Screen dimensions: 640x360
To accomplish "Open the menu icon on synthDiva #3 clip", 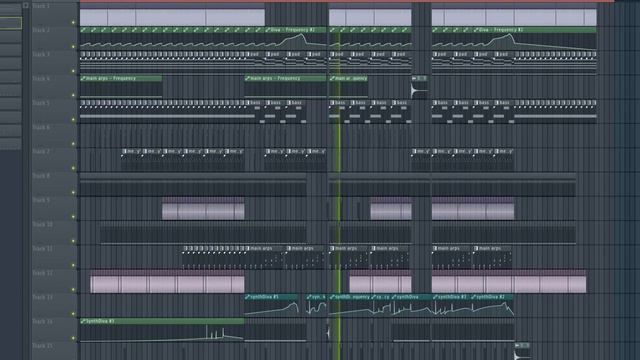I will [83, 321].
